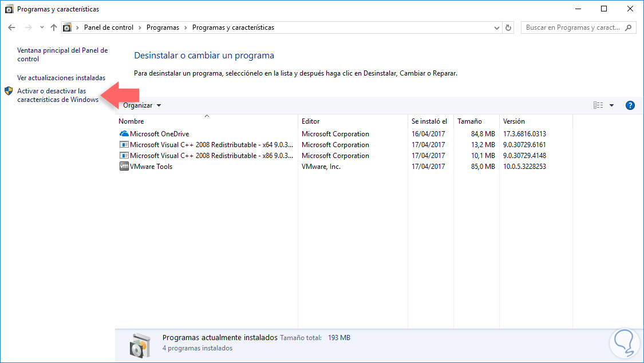
Task: Click the Programas actualmente instalados text
Action: point(220,338)
